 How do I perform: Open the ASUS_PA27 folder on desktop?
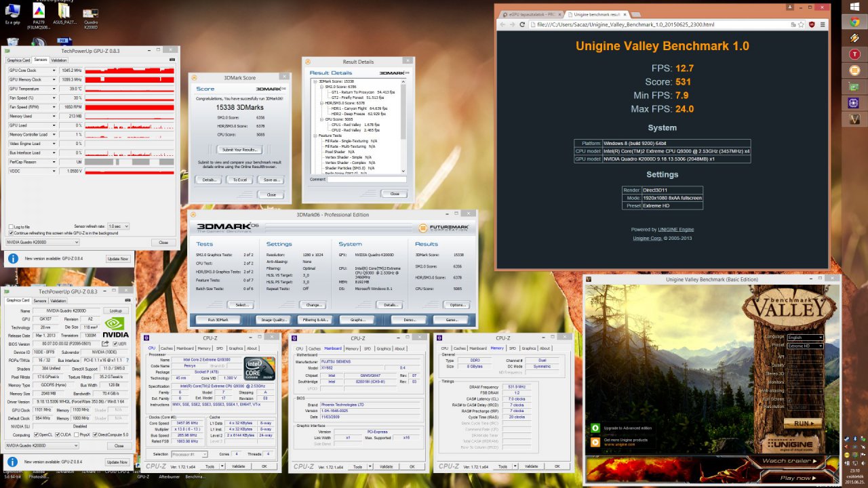(x=63, y=15)
